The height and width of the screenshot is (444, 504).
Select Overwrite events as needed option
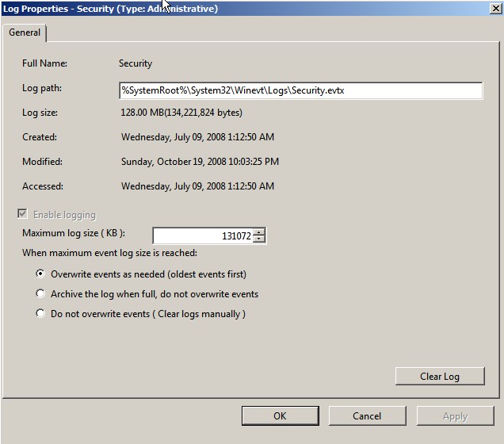(x=41, y=274)
